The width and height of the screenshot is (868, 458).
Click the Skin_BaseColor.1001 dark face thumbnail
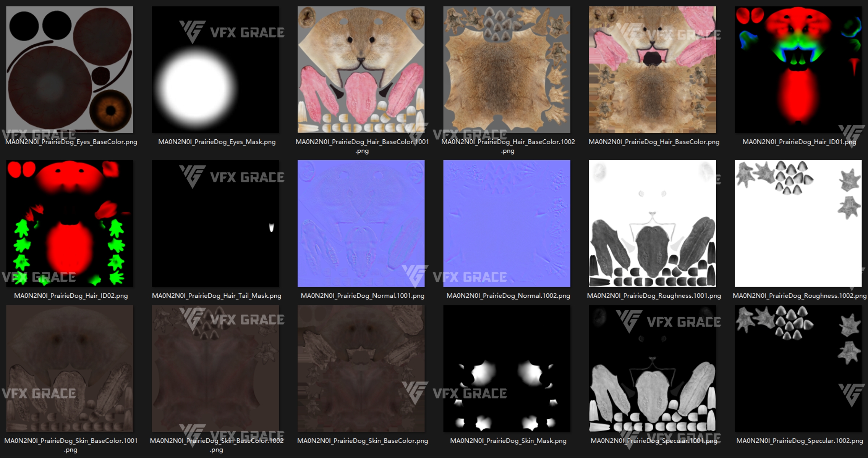[70, 368]
